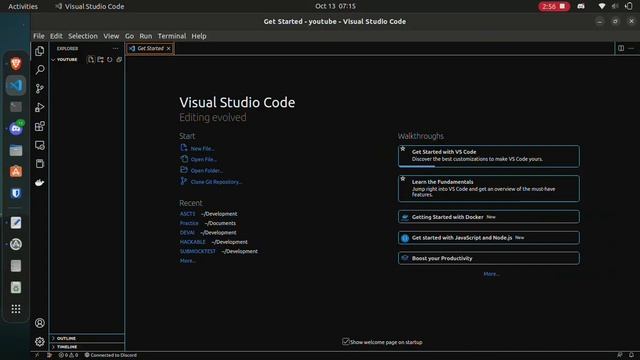Open the Selection menu

[83, 36]
